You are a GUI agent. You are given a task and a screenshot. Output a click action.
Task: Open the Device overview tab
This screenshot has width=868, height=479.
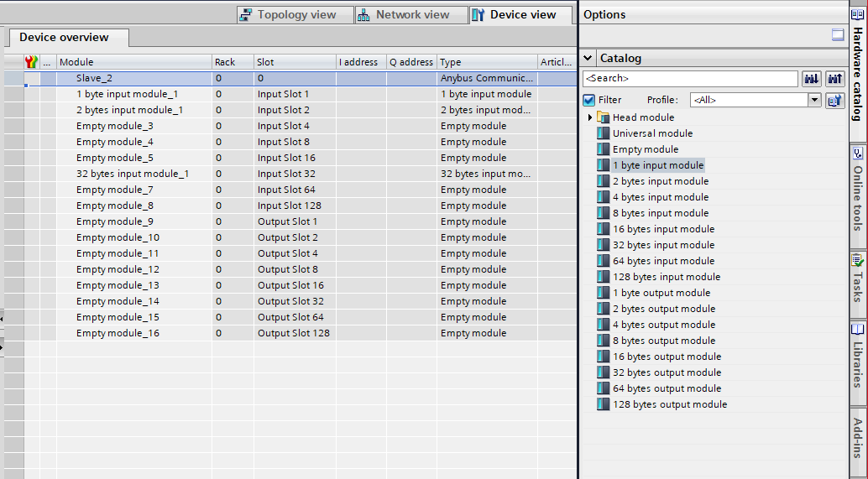[x=69, y=38]
